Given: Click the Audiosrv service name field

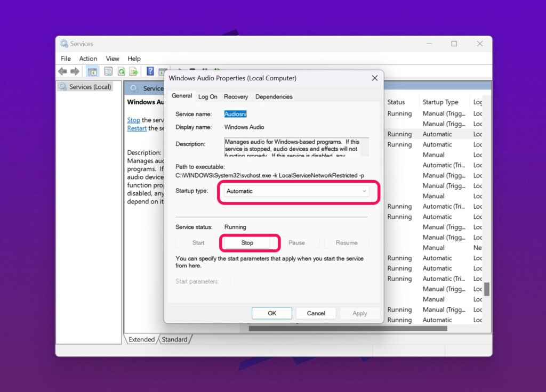Looking at the screenshot, I should click(x=235, y=114).
